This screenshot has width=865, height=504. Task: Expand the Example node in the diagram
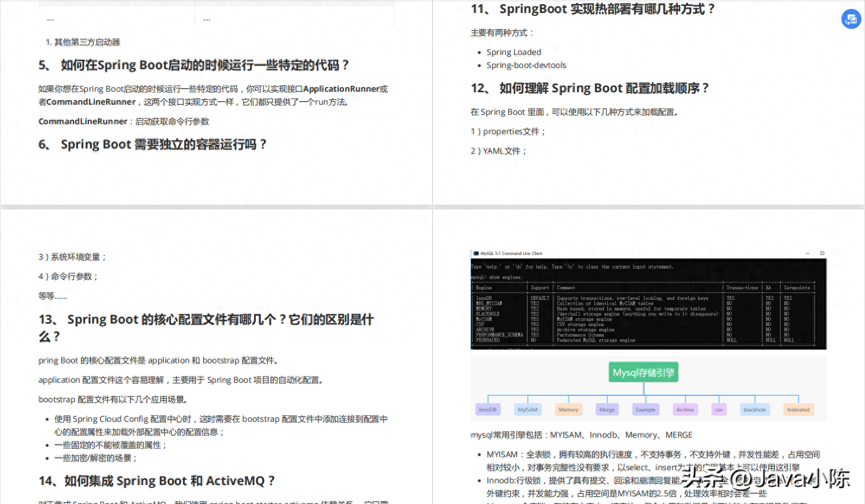(x=645, y=409)
